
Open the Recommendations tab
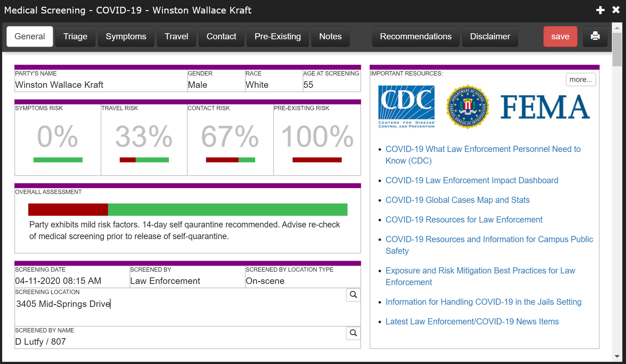pos(415,36)
